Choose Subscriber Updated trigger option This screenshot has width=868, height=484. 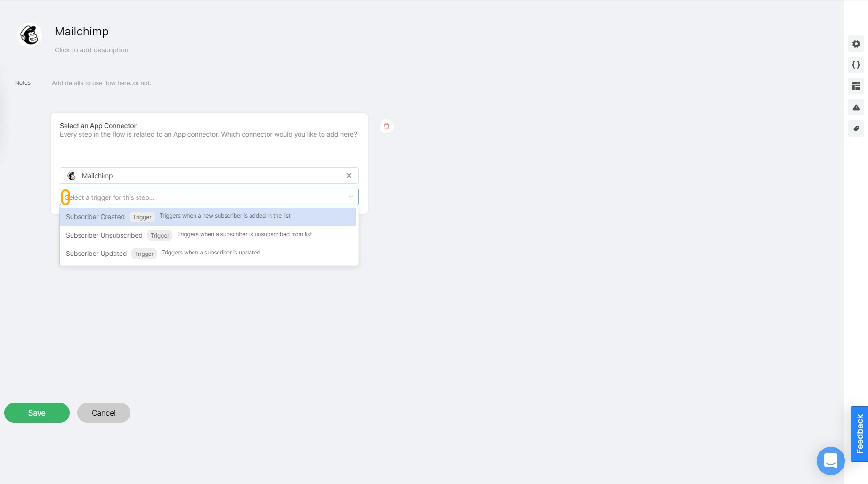point(208,254)
